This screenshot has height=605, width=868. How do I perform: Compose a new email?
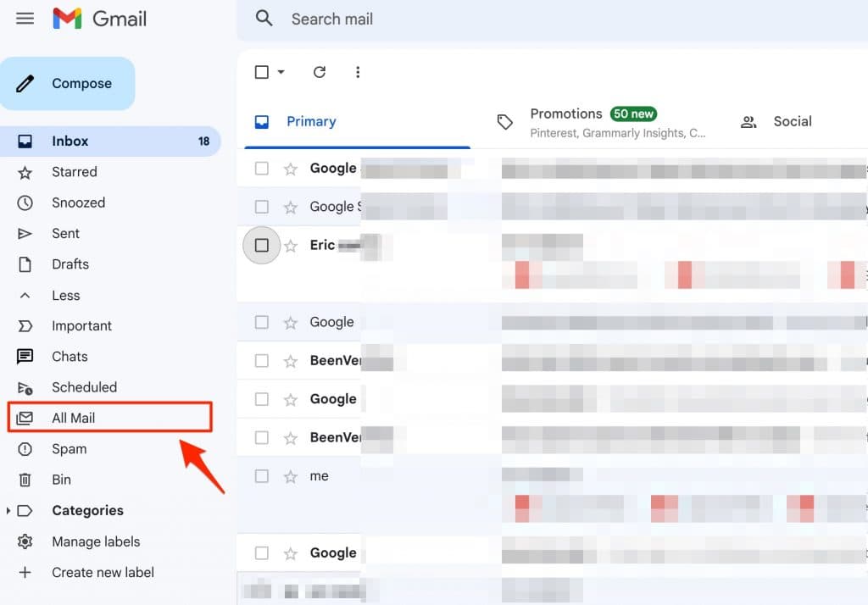point(68,84)
